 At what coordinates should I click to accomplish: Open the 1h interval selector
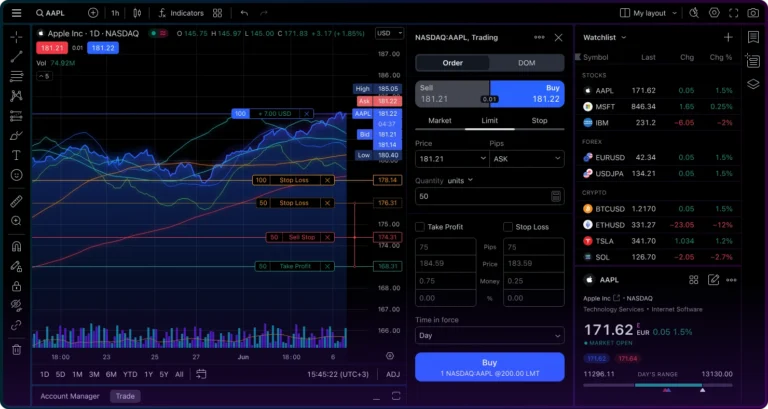(115, 13)
